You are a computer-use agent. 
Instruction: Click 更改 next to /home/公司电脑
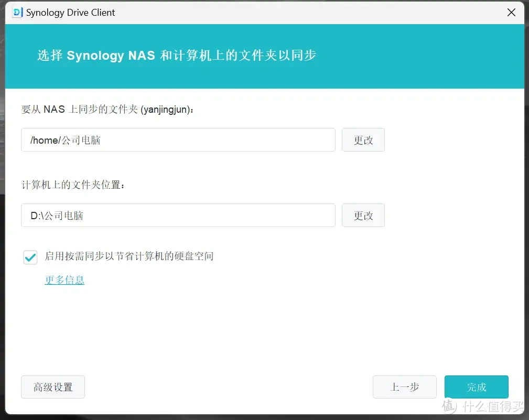[363, 139]
